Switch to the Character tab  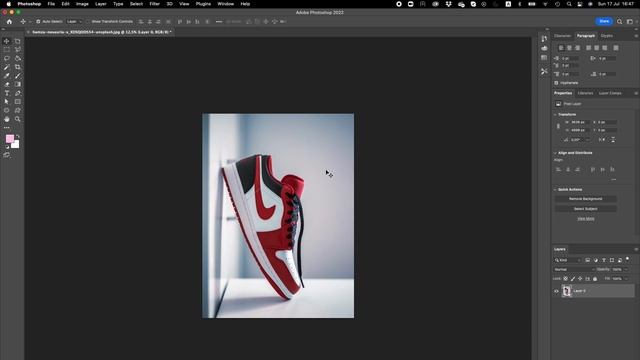tap(562, 36)
